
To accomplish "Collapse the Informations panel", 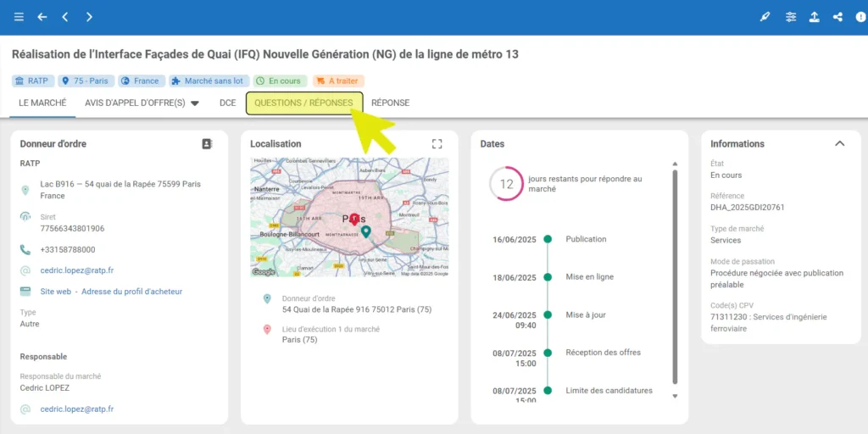I will point(839,144).
